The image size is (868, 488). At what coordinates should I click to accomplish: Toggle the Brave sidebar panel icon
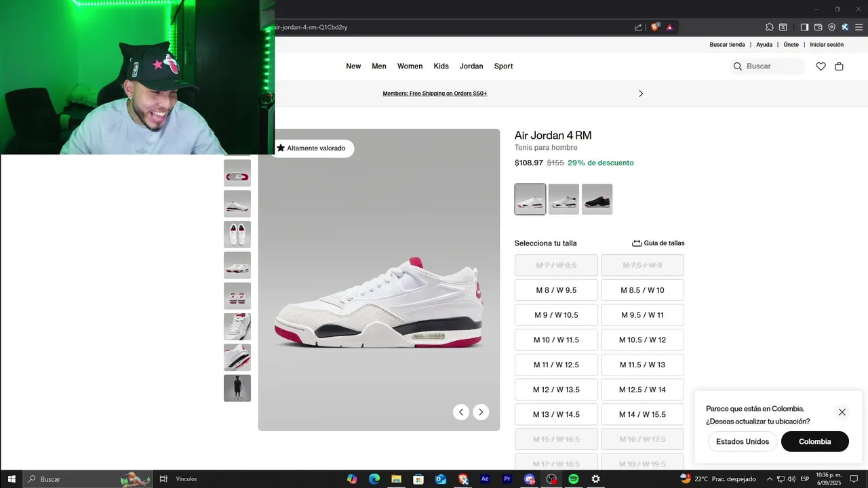tap(804, 27)
